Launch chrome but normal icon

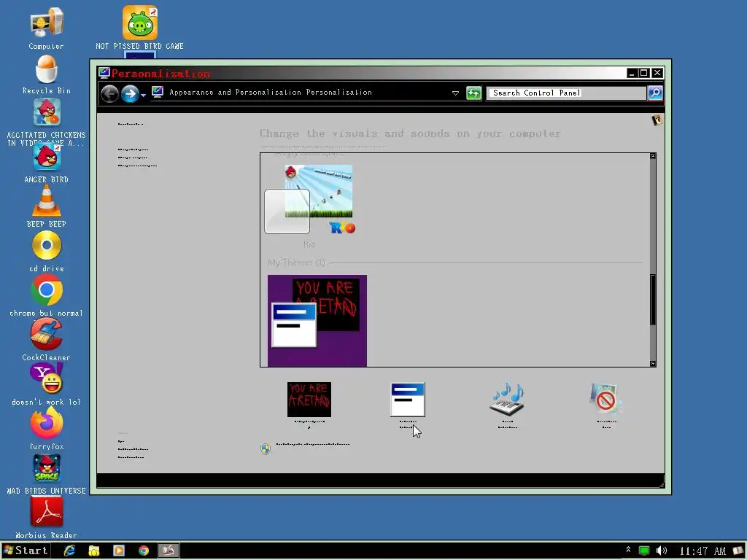click(46, 290)
